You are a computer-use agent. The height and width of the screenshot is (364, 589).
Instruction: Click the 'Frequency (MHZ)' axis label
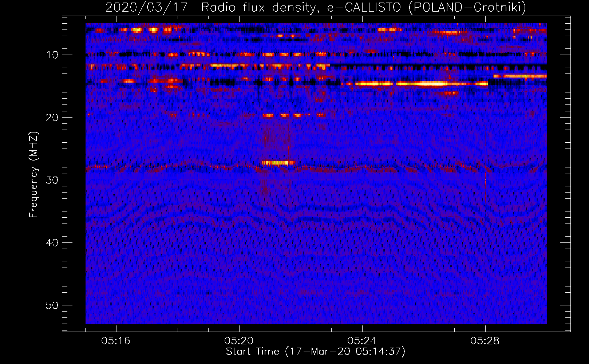[x=33, y=175]
